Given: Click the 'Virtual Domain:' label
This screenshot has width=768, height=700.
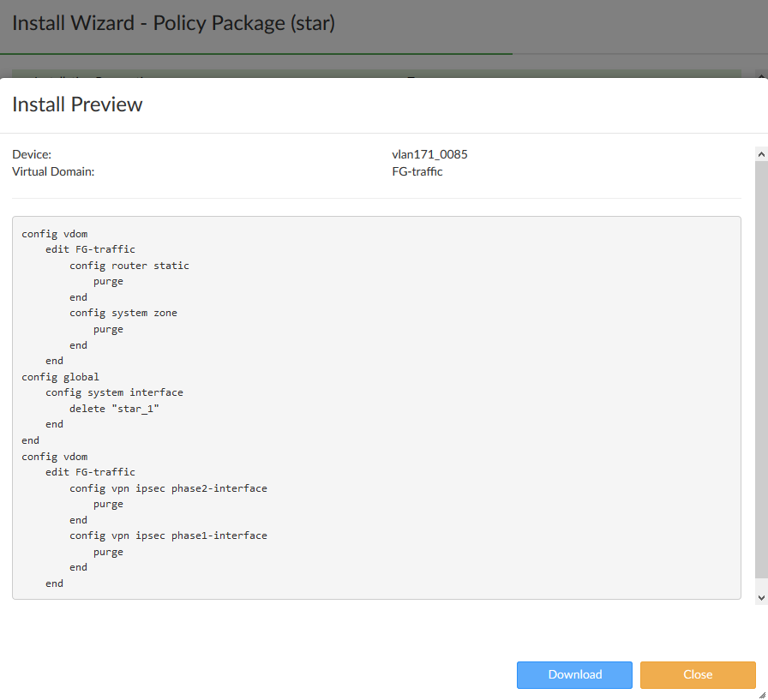Looking at the screenshot, I should (x=53, y=171).
